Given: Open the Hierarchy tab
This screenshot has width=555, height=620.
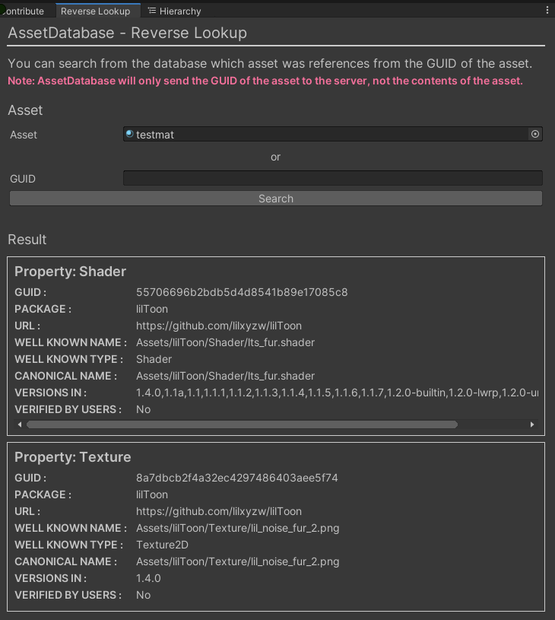Looking at the screenshot, I should click(x=174, y=11).
